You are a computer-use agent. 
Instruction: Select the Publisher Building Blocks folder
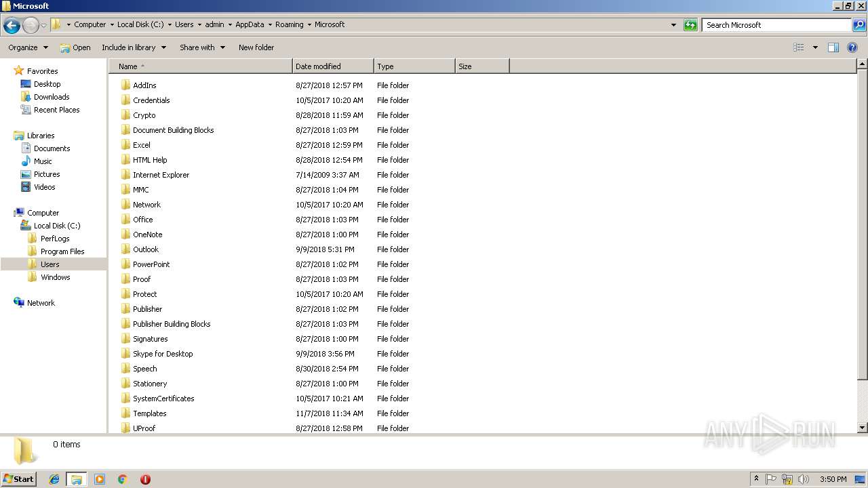click(x=172, y=324)
